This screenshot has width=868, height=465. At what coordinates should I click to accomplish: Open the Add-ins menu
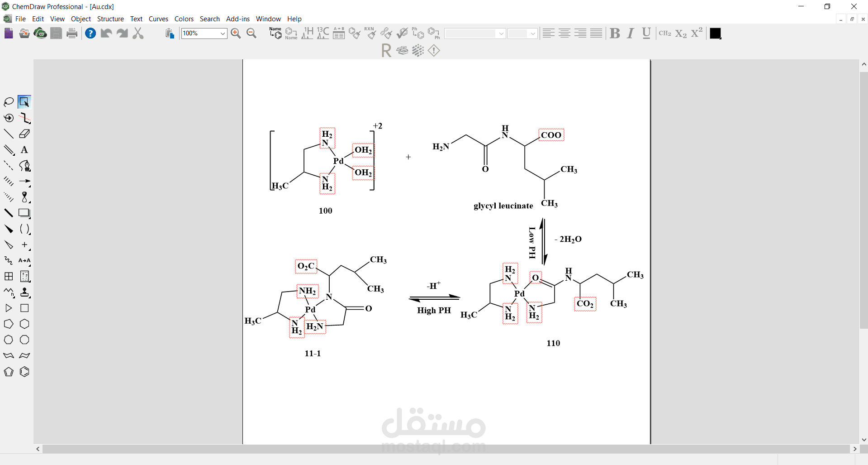pos(238,19)
